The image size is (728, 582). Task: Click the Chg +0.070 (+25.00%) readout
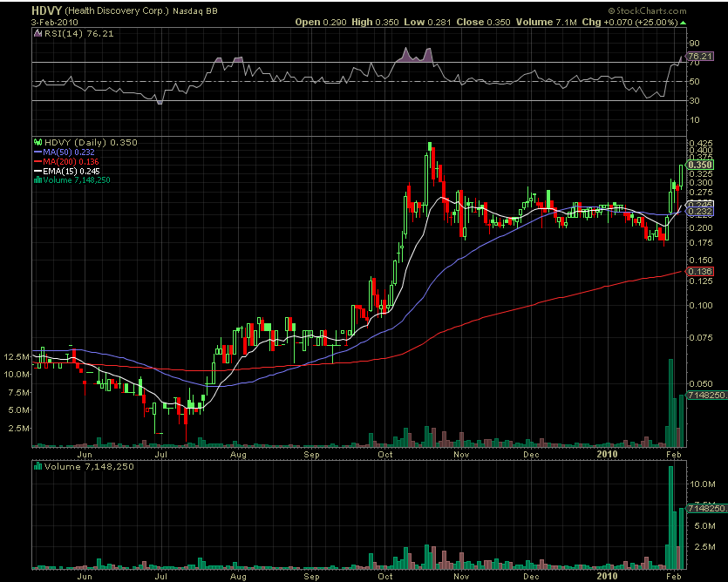630,23
